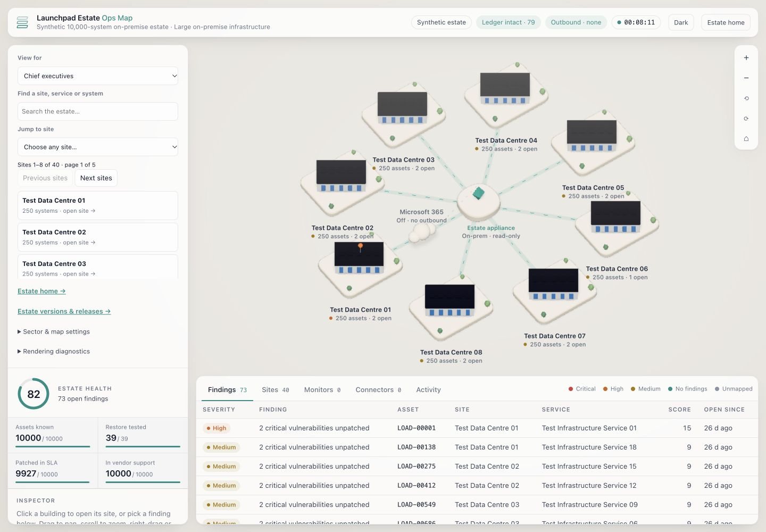Open the View for dropdown showing Chief executives
Image resolution: width=766 pixels, height=532 pixels.
(x=98, y=76)
